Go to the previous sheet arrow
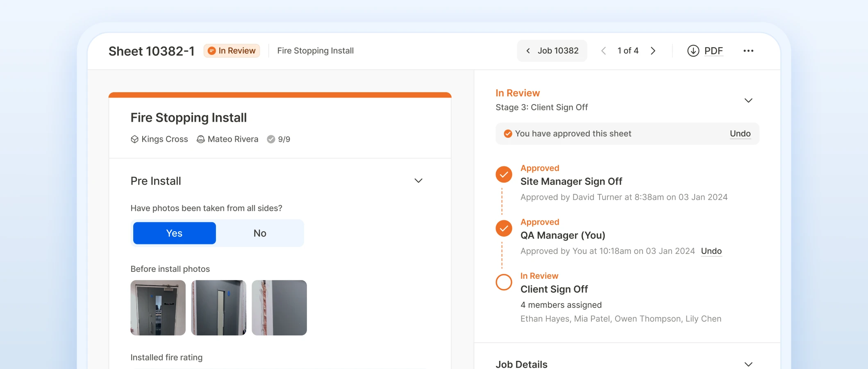Screen dimensions: 868x369 pyautogui.click(x=603, y=51)
